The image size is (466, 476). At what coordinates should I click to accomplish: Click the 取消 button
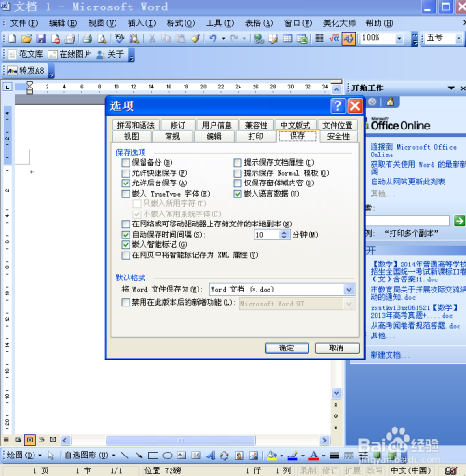coord(337,347)
